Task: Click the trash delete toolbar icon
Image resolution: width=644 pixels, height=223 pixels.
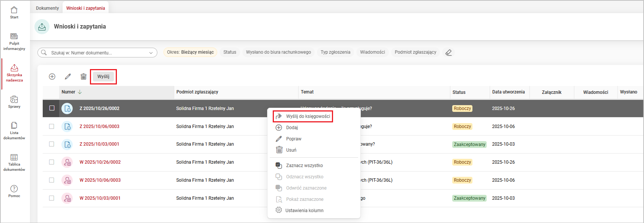Action: [84, 77]
